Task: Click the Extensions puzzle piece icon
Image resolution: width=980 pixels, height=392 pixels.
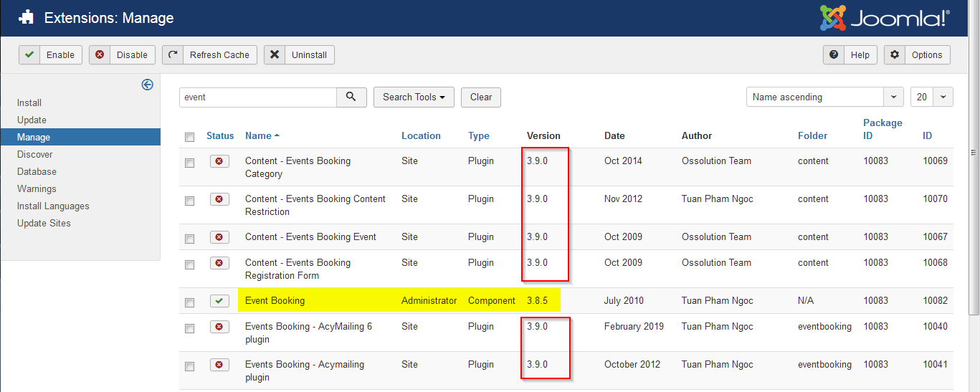Action: coord(27,18)
